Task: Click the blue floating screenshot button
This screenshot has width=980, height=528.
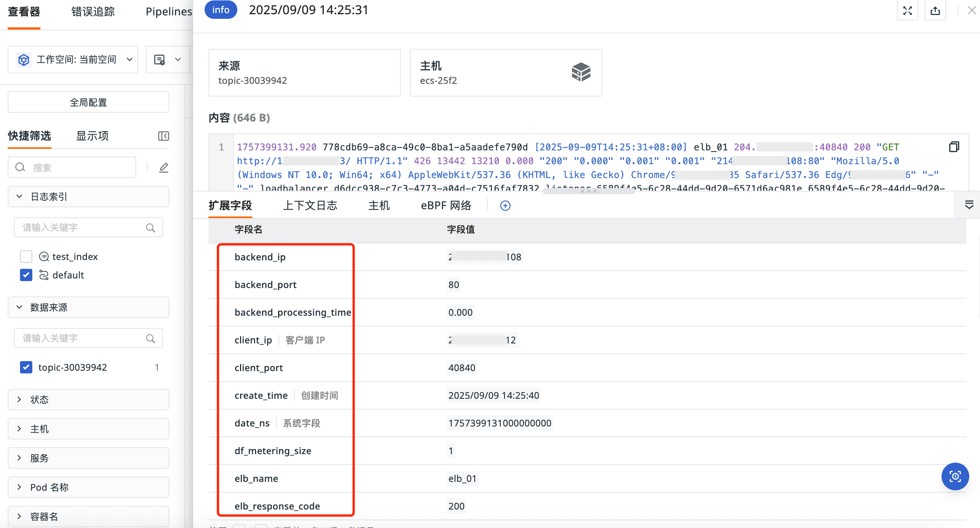Action: coord(955,476)
